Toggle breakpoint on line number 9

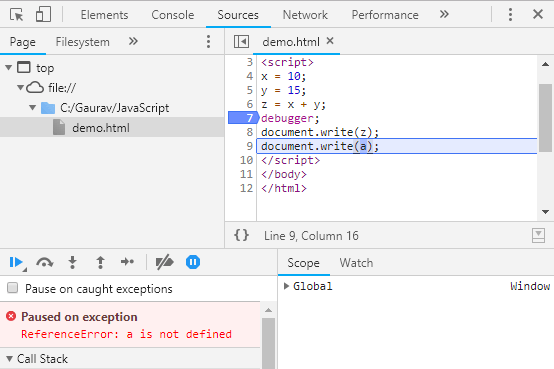249,146
